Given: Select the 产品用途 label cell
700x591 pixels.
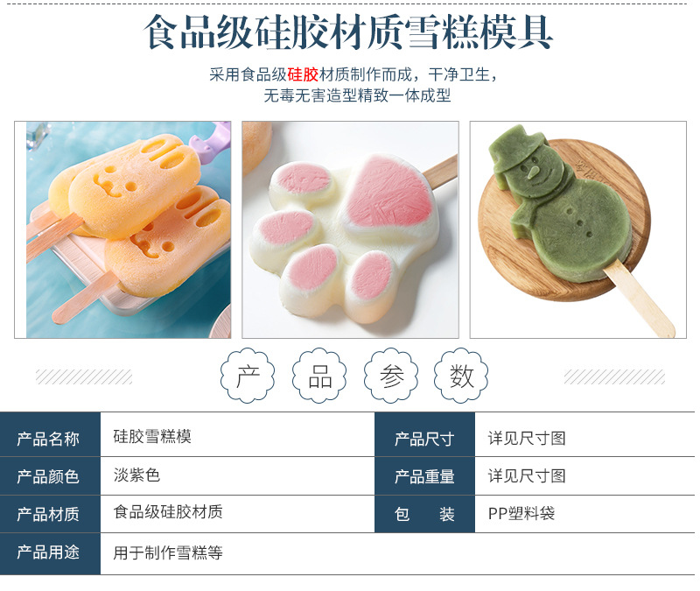Looking at the screenshot, I should coord(50,554).
